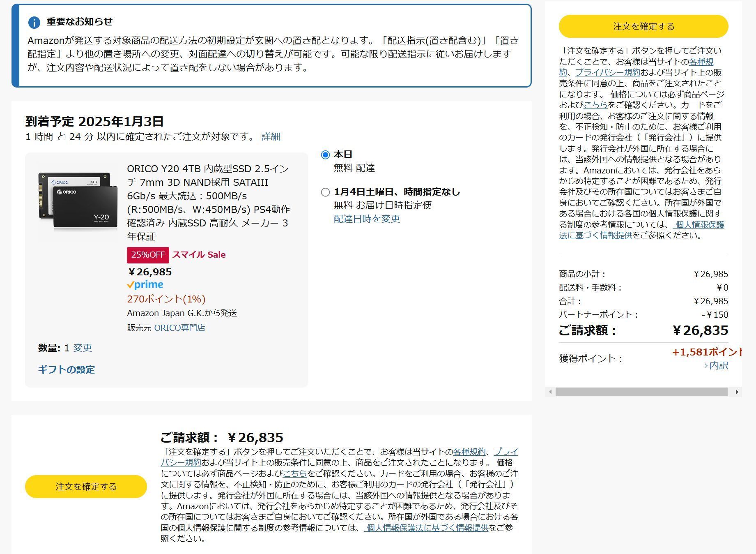Click the scrollbar right arrow
The height and width of the screenshot is (554, 756).
pyautogui.click(x=737, y=392)
